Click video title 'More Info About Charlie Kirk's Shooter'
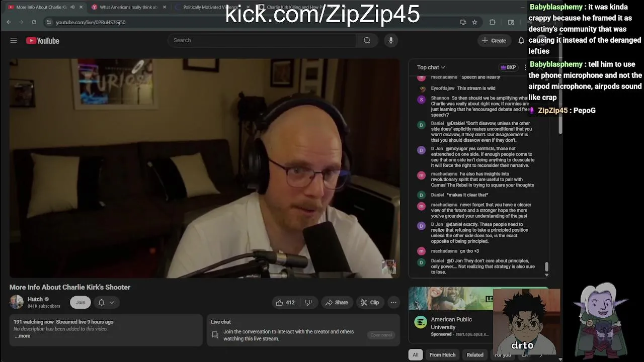Image resolution: width=644 pixels, height=362 pixels. (x=70, y=287)
